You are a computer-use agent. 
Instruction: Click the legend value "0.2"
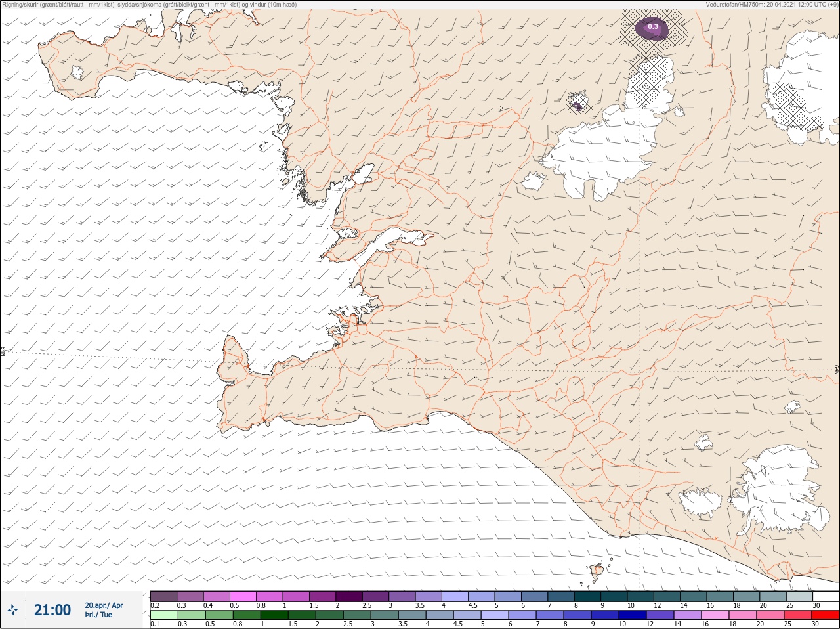pos(155,605)
